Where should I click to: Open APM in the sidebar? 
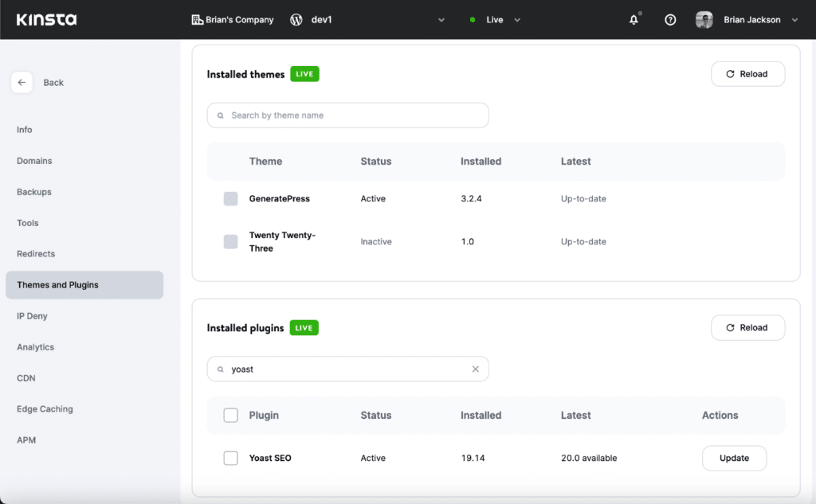point(26,440)
